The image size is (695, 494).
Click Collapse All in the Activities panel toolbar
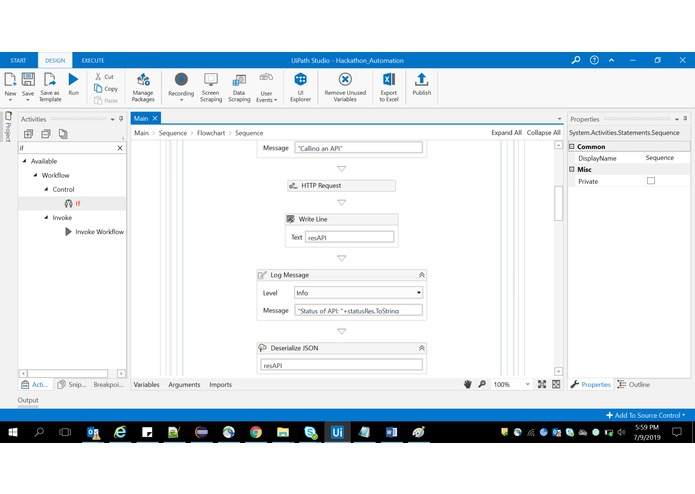pos(46,134)
